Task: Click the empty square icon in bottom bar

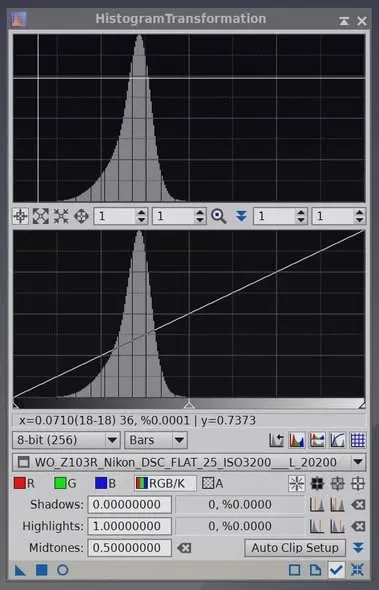Action: [294, 570]
